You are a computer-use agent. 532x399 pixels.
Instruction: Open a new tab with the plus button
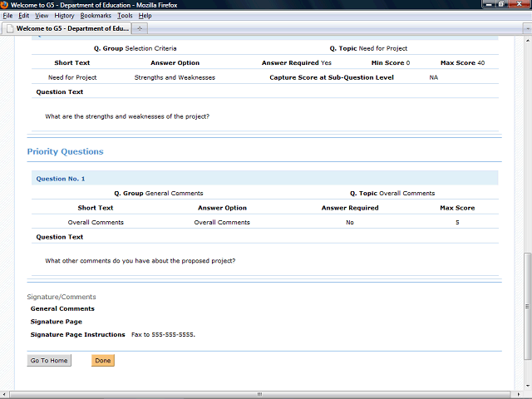click(140, 28)
